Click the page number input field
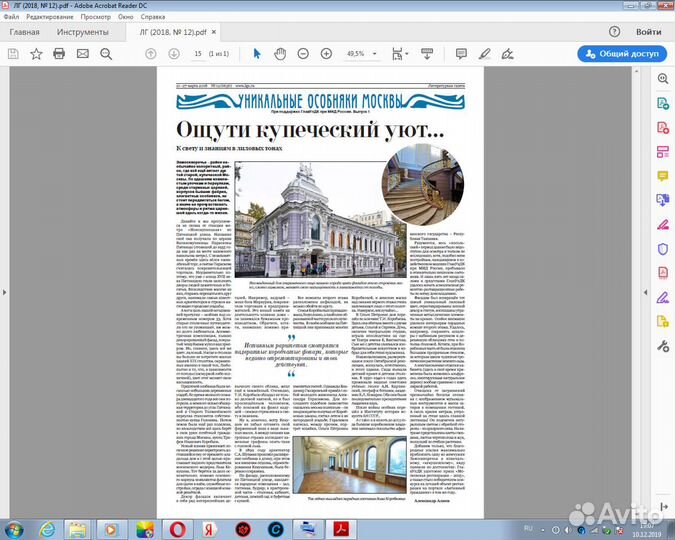Screen dimensions: 675x540 pos(198,53)
